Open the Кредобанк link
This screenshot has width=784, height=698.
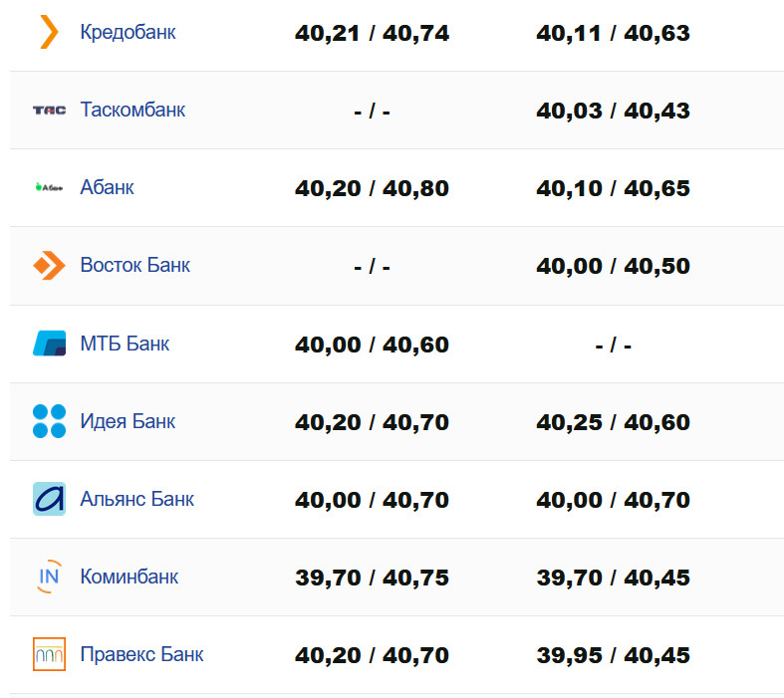[x=128, y=32]
